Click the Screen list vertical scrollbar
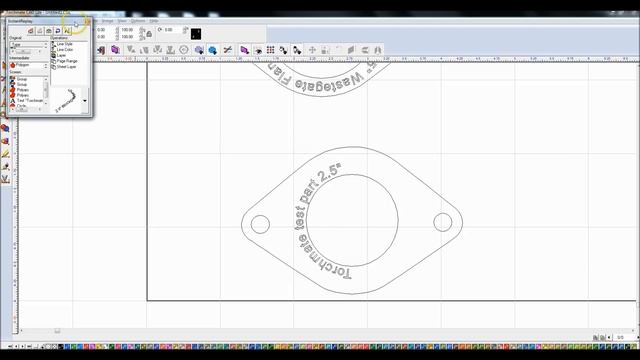The height and width of the screenshot is (360, 640). point(46,92)
